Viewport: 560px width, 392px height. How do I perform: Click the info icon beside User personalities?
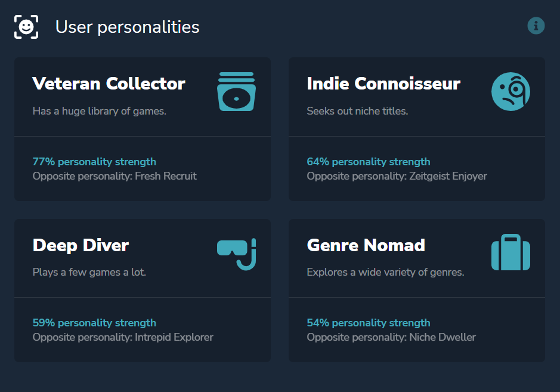click(536, 26)
